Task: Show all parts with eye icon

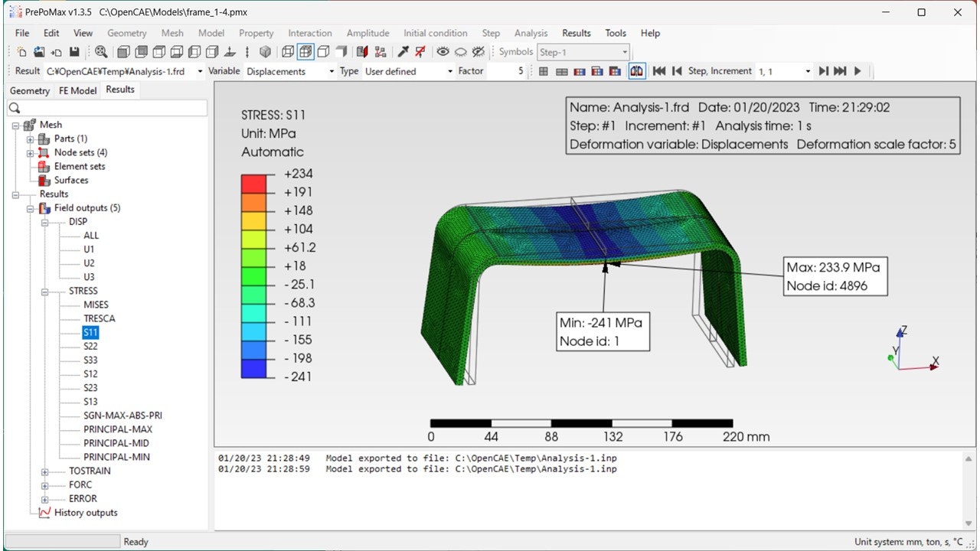Action: click(443, 52)
